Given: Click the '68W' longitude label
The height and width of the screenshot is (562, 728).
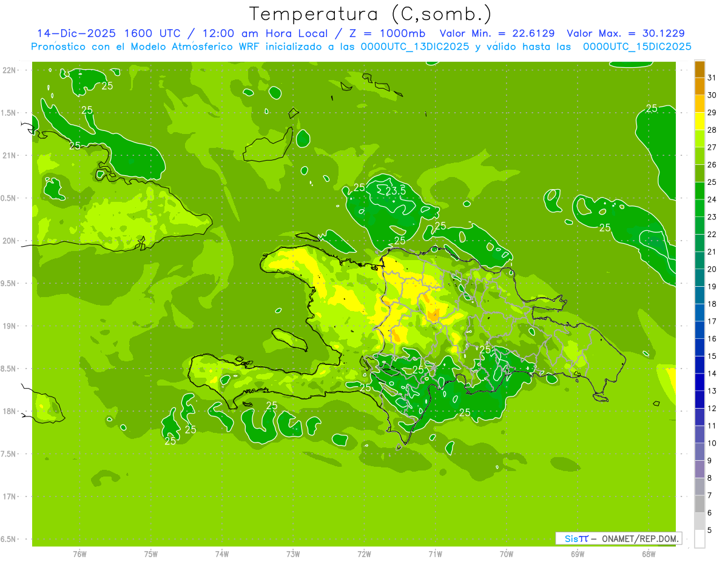Looking at the screenshot, I should click(649, 554).
